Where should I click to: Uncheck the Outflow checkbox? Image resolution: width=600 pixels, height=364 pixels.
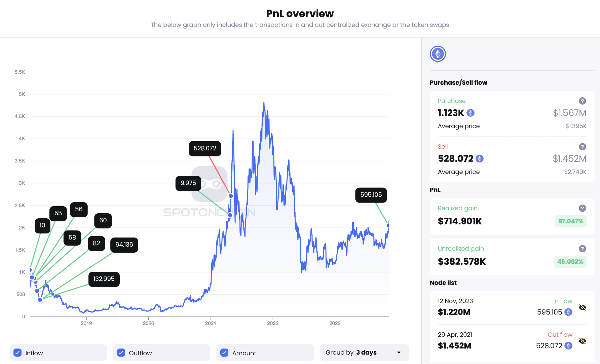point(120,353)
